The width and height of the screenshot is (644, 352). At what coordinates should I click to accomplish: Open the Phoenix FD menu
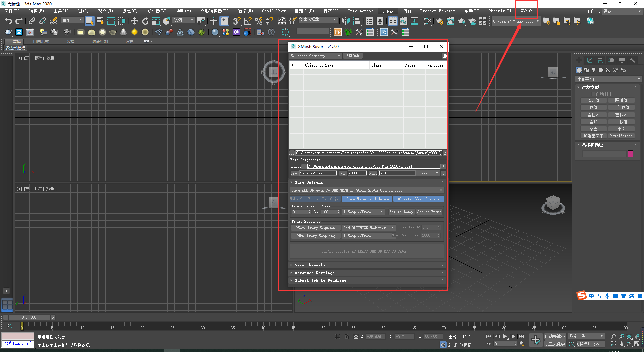click(500, 11)
